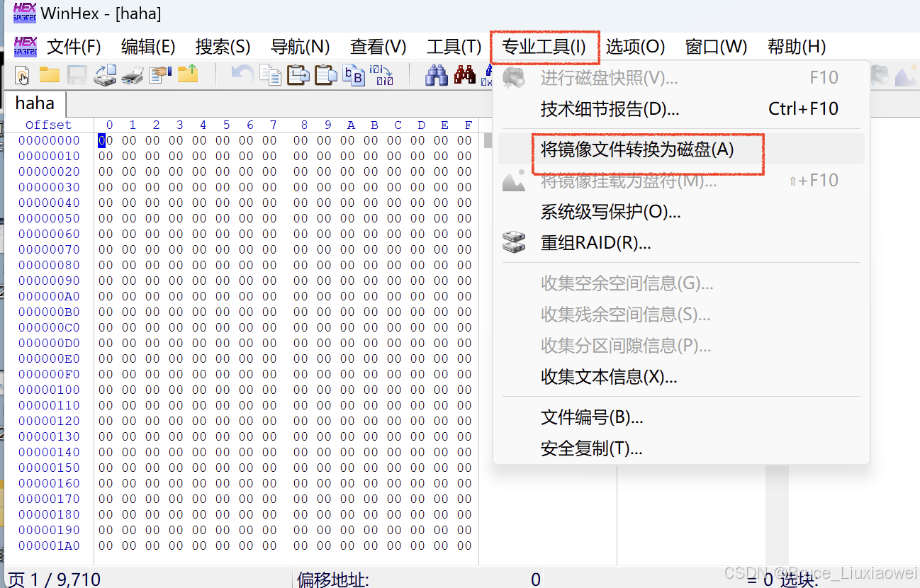Open the 选项(O) menu
The width and height of the screenshot is (920, 588).
point(636,47)
